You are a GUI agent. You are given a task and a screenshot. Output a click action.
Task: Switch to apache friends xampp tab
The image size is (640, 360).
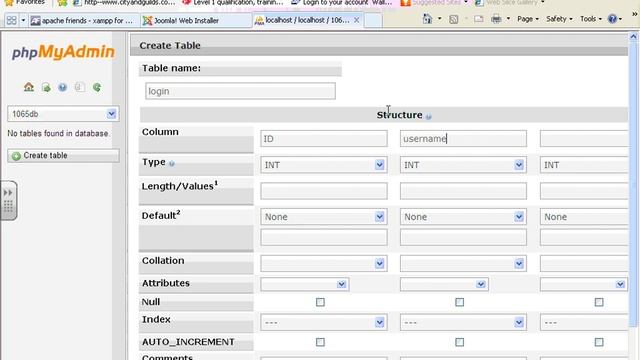click(84, 20)
